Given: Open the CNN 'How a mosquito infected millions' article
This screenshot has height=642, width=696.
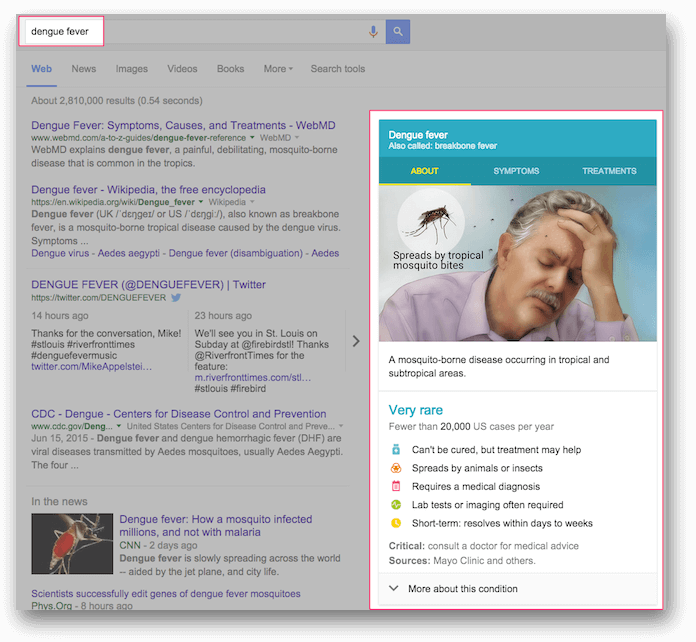Looking at the screenshot, I should point(216,526).
